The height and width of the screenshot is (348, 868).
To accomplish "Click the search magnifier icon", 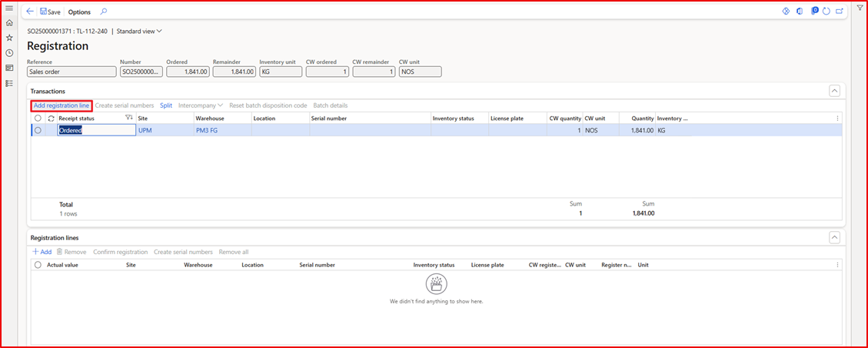I will [x=104, y=12].
